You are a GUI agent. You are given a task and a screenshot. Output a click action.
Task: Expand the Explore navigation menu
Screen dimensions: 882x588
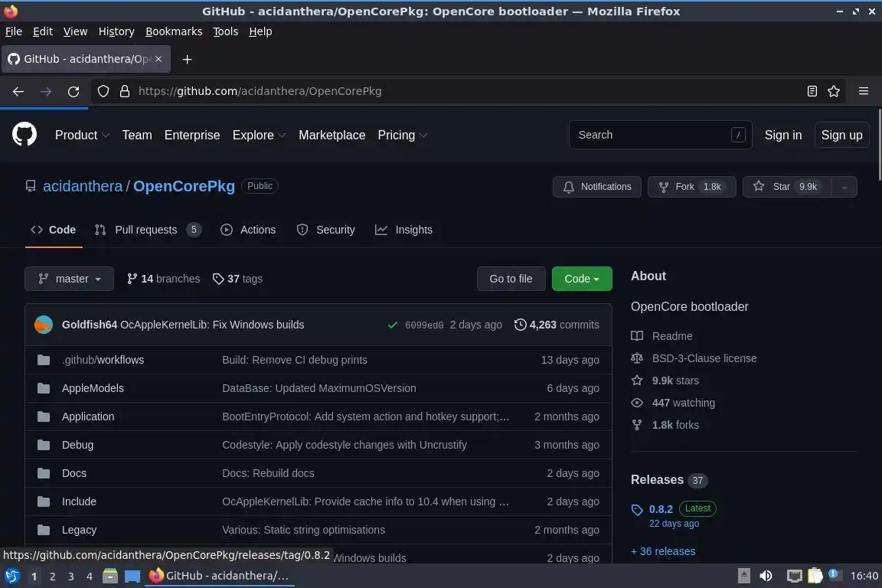260,135
